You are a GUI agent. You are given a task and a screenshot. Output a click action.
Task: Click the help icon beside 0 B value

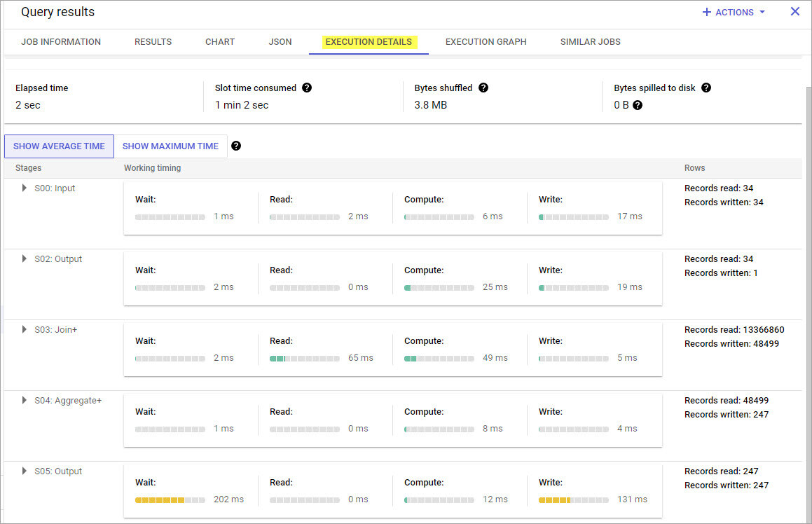[636, 105]
